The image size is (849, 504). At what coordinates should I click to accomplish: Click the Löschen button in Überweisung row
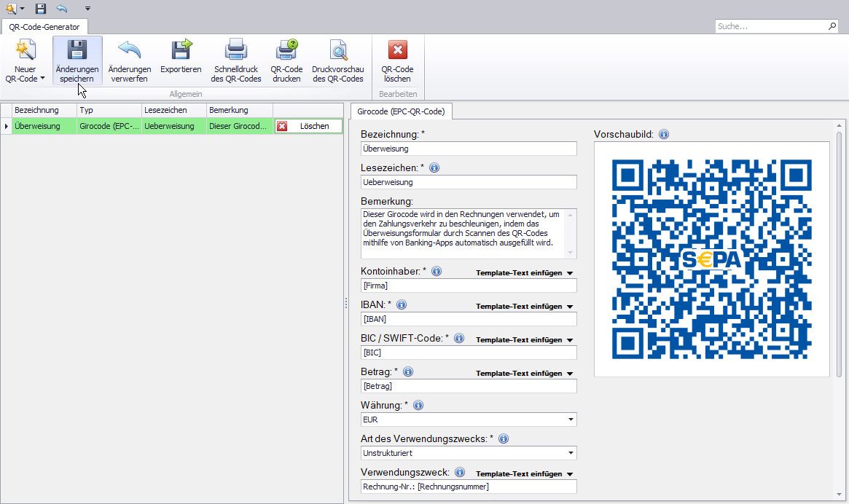(x=309, y=126)
